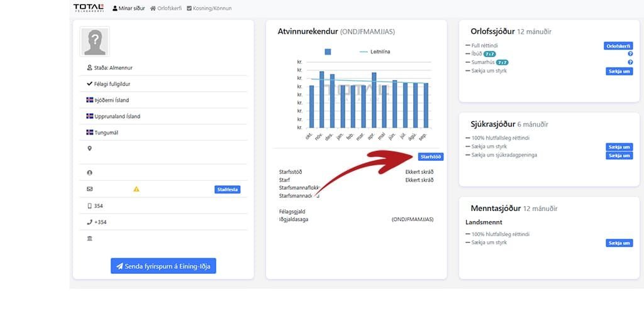
Task: Click Sækja um for sjúkradagpeninga
Action: (x=619, y=155)
